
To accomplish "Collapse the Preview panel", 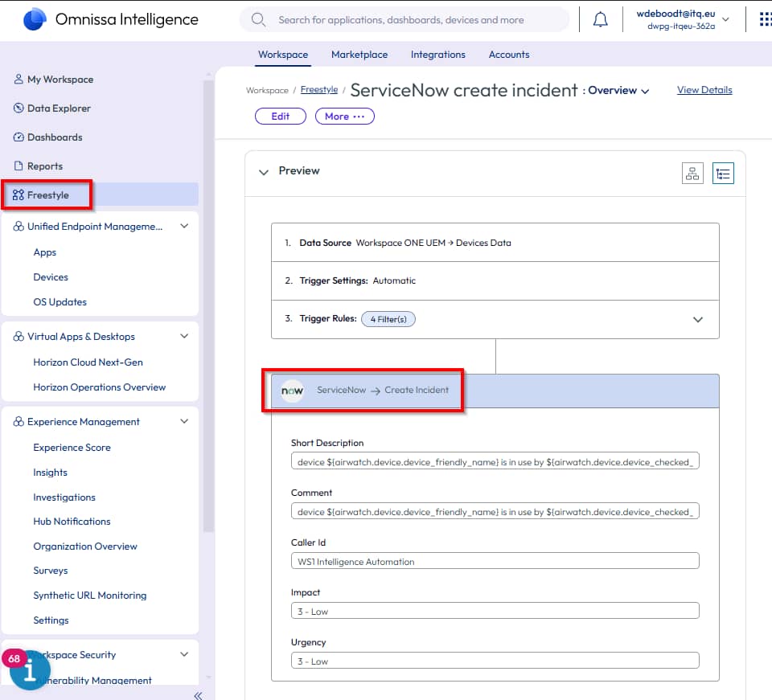I will (x=264, y=172).
